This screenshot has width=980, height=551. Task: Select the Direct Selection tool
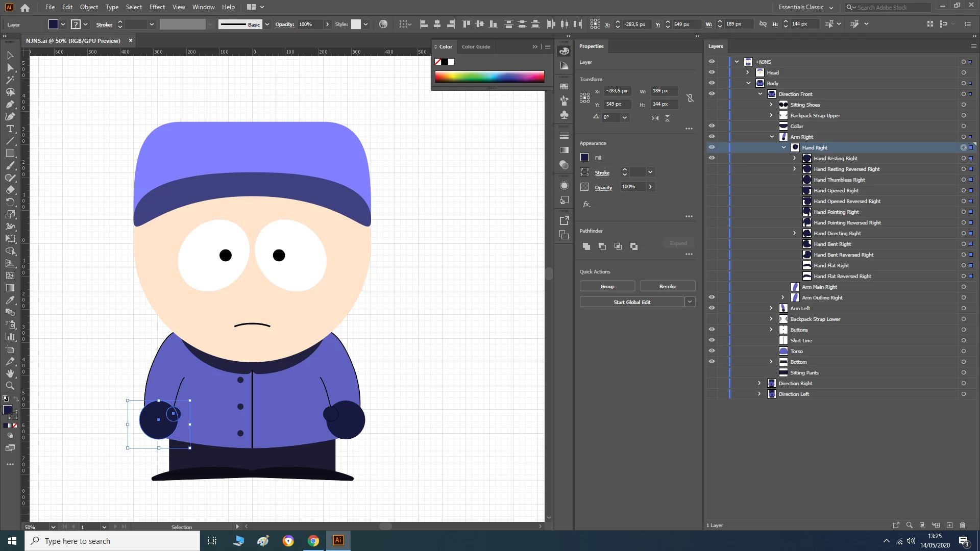tap(10, 67)
